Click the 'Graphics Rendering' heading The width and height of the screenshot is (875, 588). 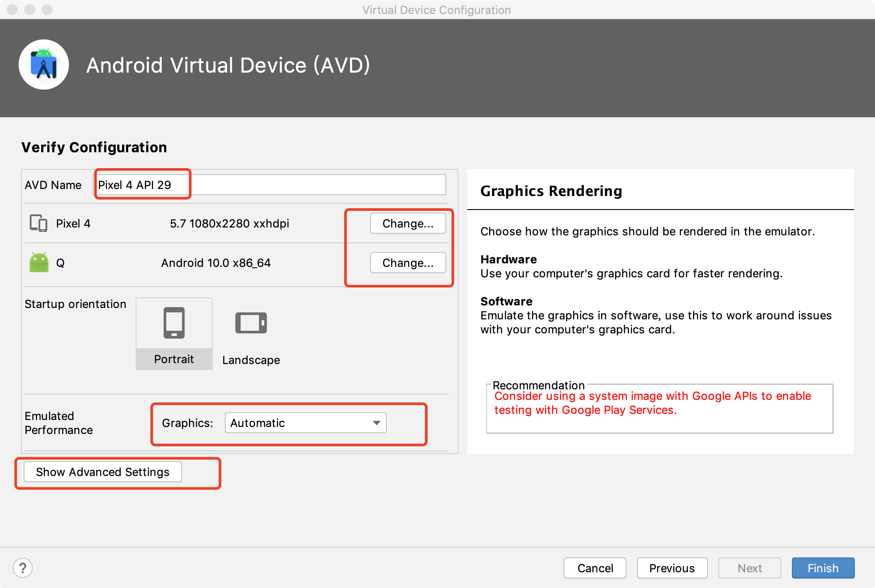551,191
